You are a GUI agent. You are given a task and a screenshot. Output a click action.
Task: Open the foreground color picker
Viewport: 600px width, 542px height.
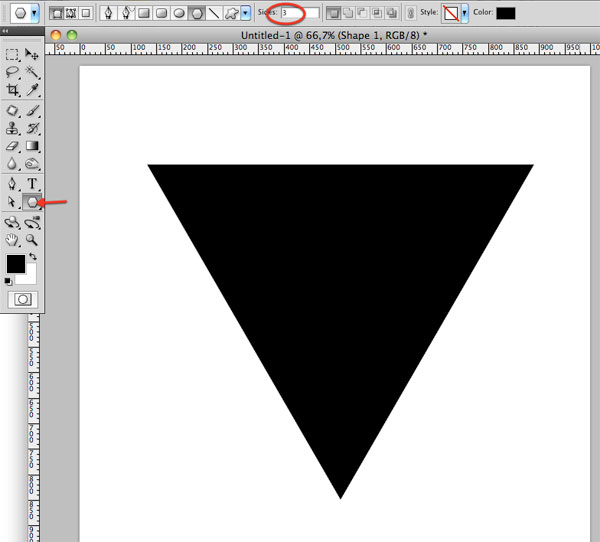[x=16, y=264]
